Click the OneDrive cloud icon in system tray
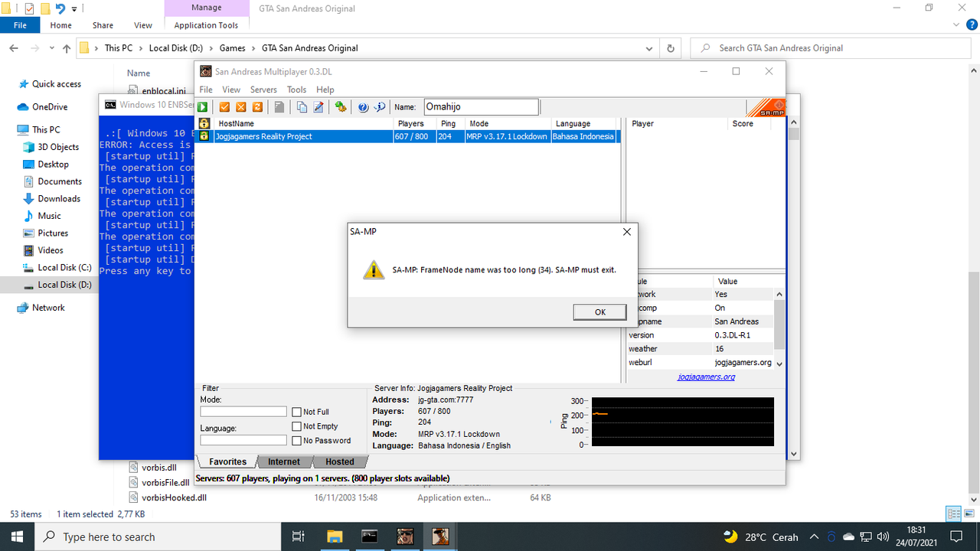Image resolution: width=980 pixels, height=551 pixels. coord(849,536)
